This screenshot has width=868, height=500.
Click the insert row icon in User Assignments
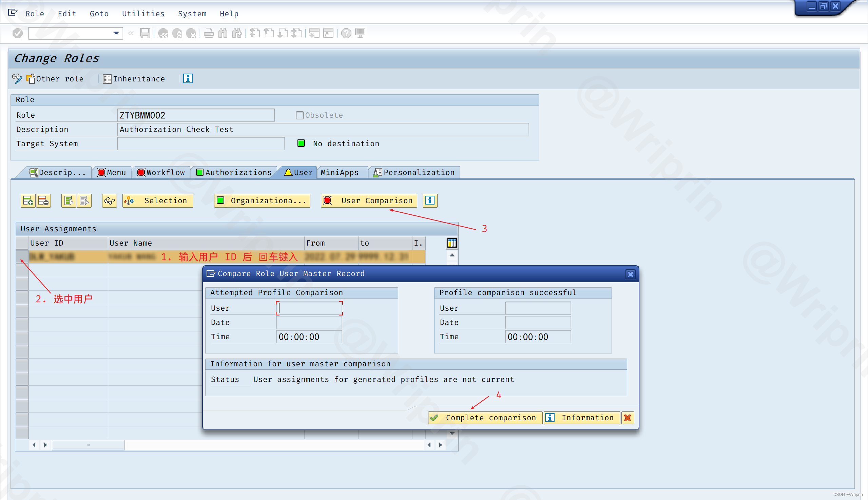tap(28, 200)
